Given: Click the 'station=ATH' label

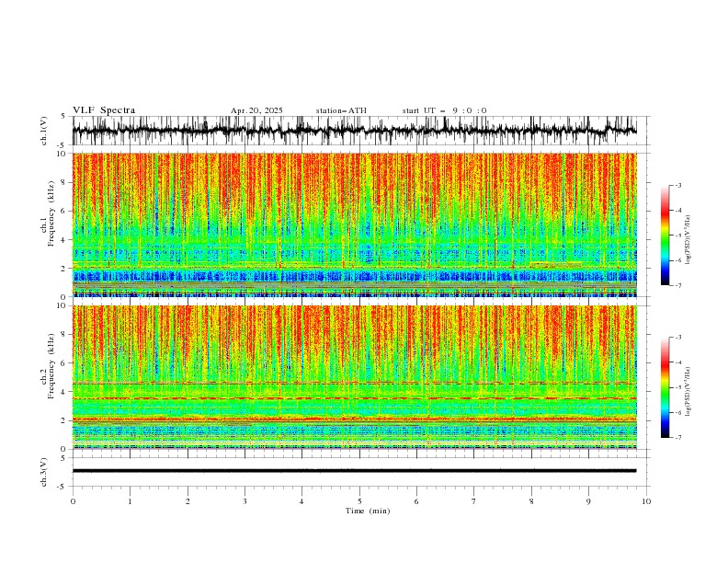Looking at the screenshot, I should point(341,110).
